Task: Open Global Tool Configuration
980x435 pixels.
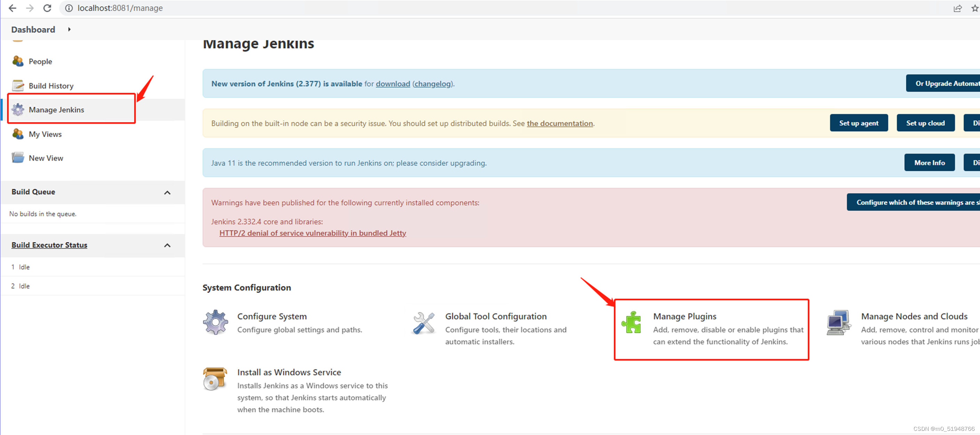Action: [496, 316]
